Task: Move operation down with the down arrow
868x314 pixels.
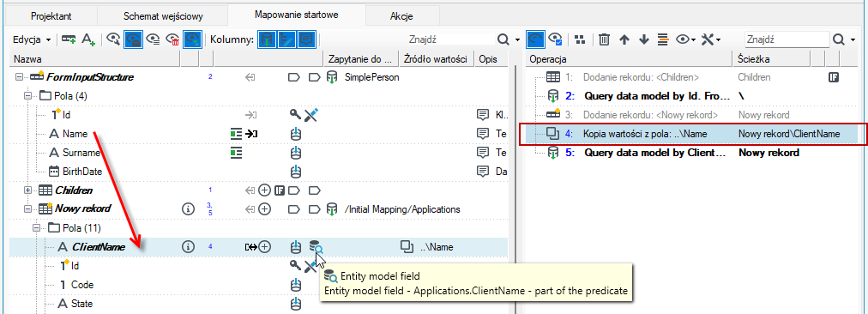Action: [x=644, y=39]
